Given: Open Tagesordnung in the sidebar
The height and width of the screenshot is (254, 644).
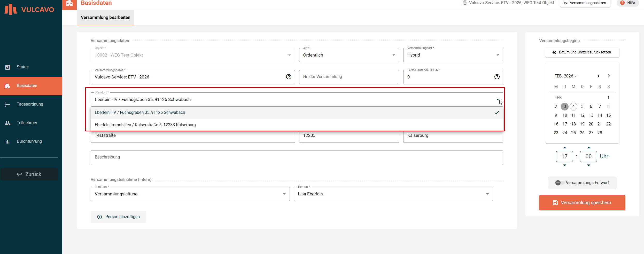Looking at the screenshot, I should click(30, 104).
